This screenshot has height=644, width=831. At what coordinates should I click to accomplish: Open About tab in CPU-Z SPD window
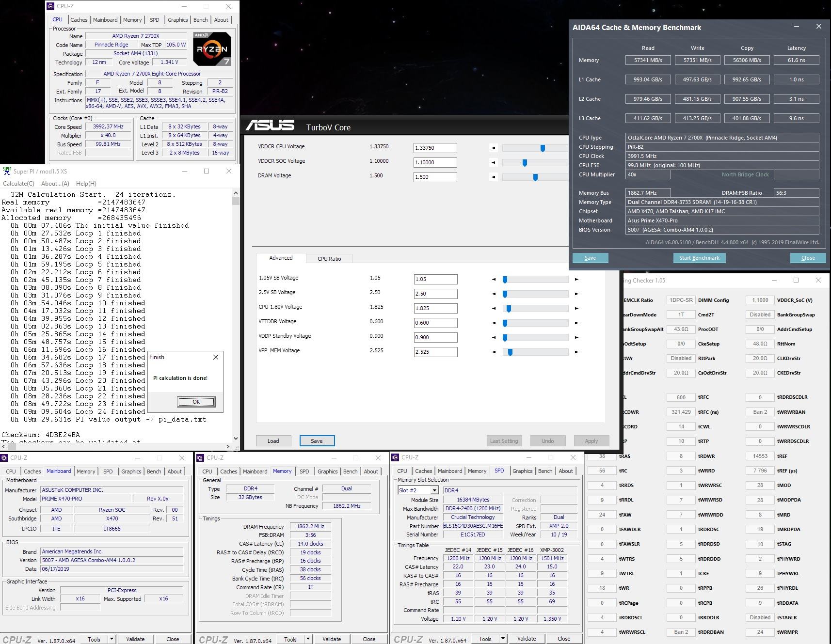pos(566,471)
